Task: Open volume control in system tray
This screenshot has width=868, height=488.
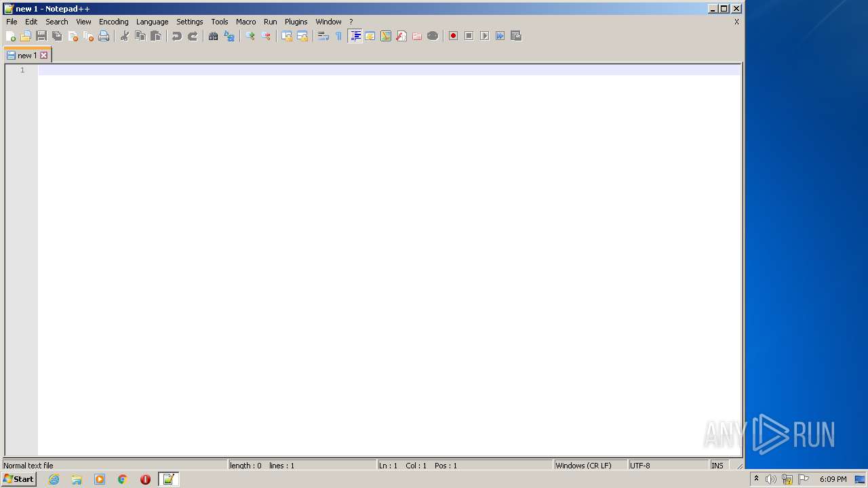Action: (x=771, y=479)
